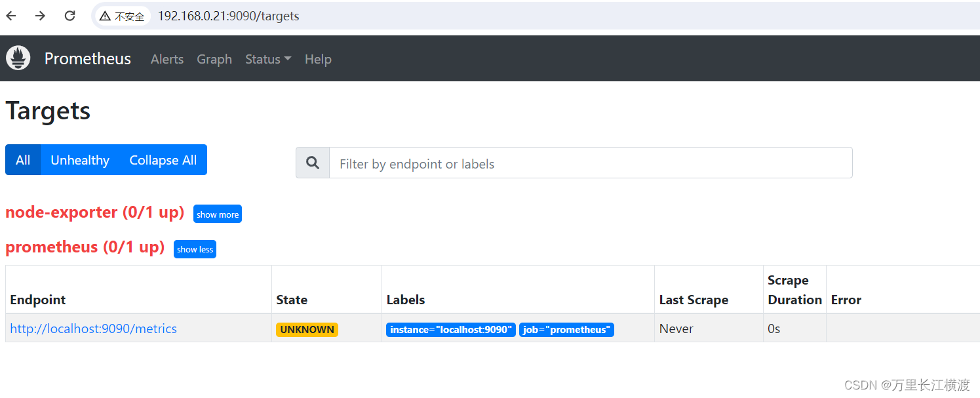The width and height of the screenshot is (980, 398).
Task: Click the node-exporter (0/1 up) heading
Action: coord(94,212)
